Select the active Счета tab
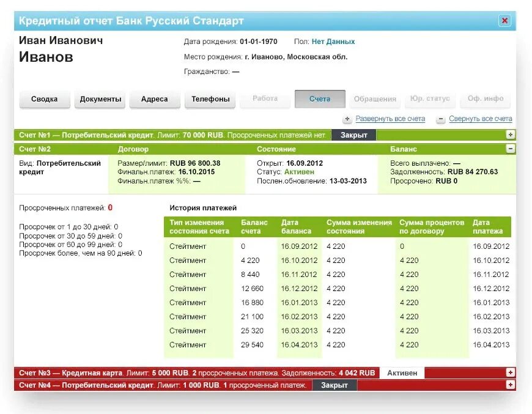Screen dimensions: 532x414 [x=320, y=98]
